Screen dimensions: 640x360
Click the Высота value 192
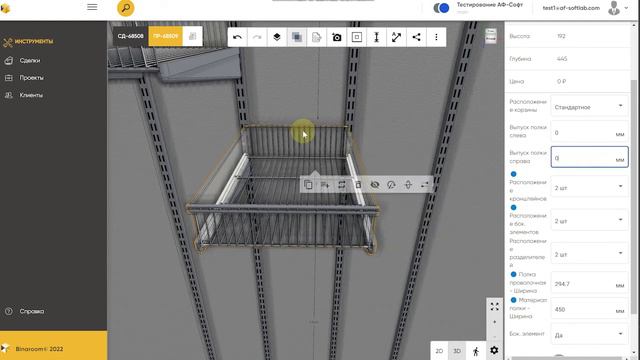tap(561, 36)
